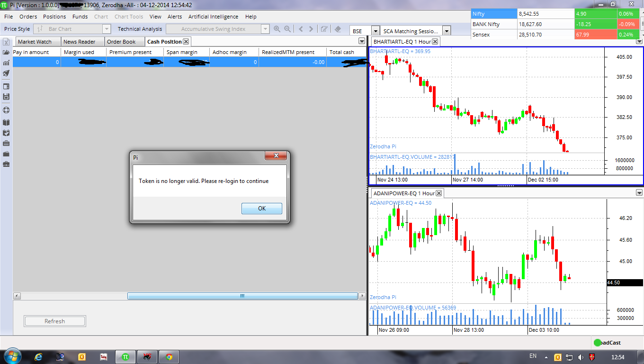
Task: Close the ADANIPOWER-EQ 1 Hour chart tab
Action: point(439,193)
